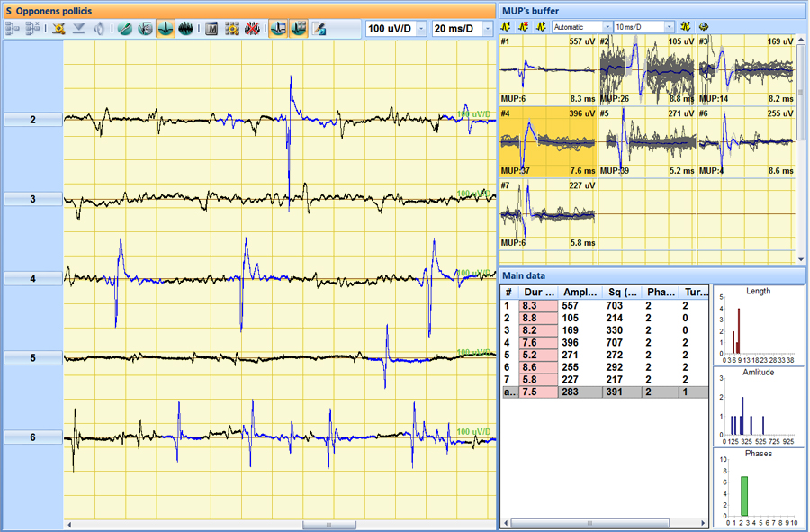Open the 100 uV/D amplitude dropdown

[x=420, y=29]
